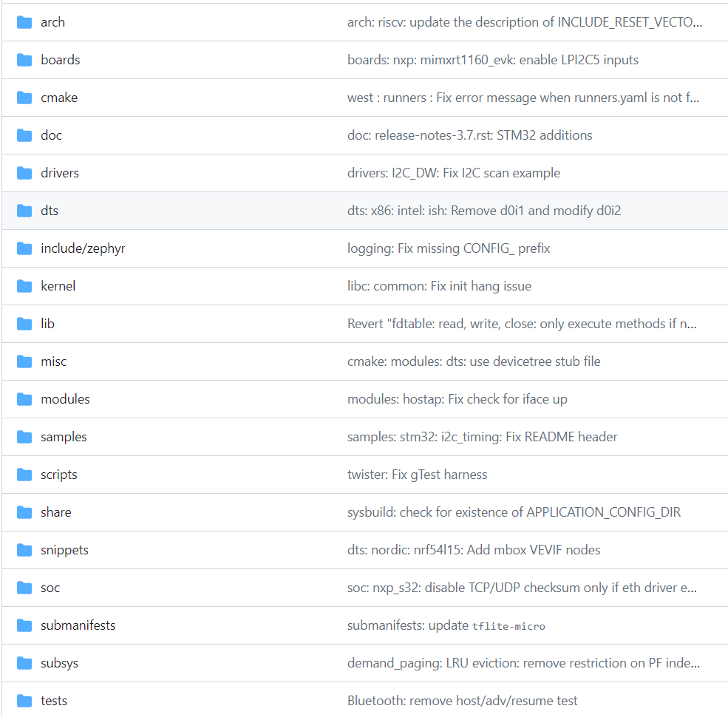Open the include/zephyr directory link
Viewport: 728px width, 717px height.
tap(83, 248)
